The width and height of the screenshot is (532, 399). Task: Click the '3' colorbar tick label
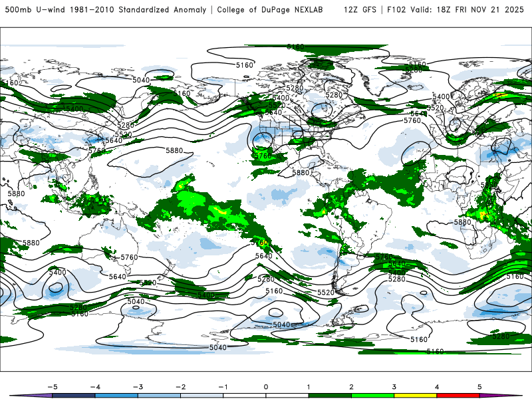point(394,387)
